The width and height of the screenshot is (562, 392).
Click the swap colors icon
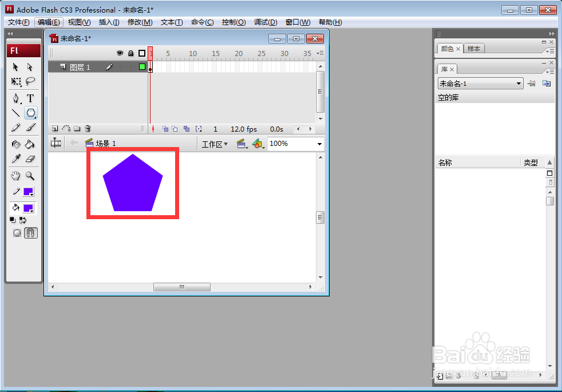click(x=23, y=220)
